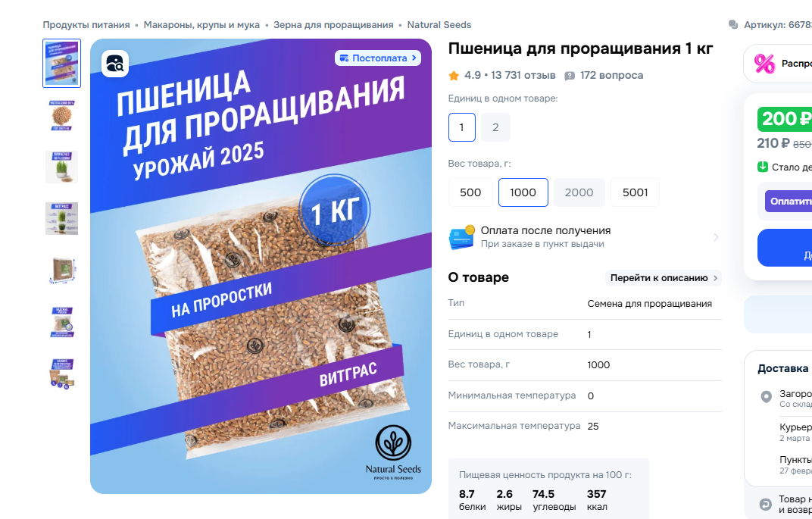Click the delivery location pin icon
Image resolution: width=812 pixels, height=519 pixels.
pos(766,397)
